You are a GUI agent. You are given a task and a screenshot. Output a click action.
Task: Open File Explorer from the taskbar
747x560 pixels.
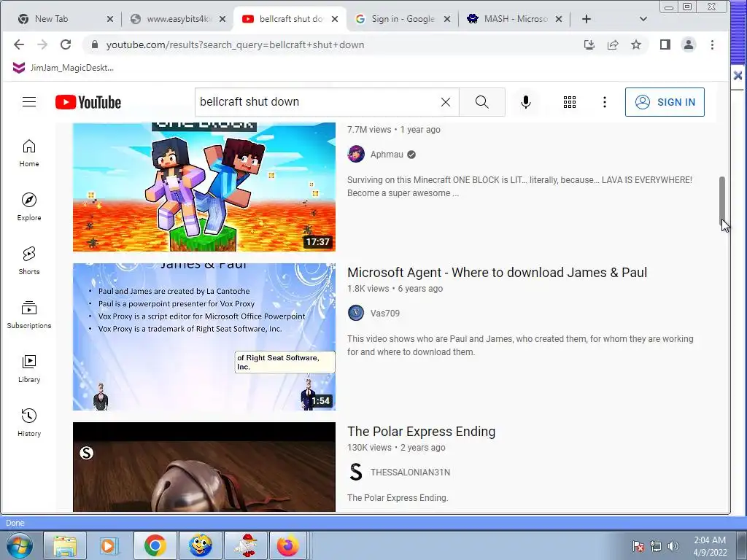[x=65, y=545]
